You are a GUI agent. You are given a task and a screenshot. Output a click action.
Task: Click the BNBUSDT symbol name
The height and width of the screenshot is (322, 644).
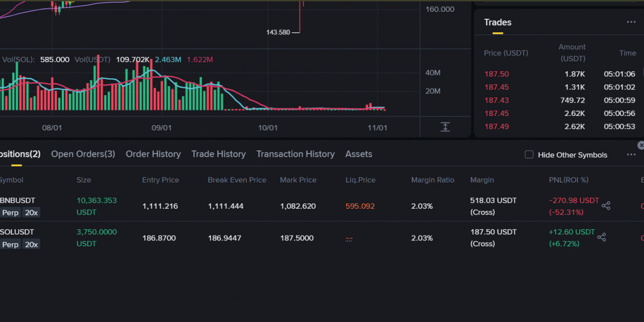17,200
